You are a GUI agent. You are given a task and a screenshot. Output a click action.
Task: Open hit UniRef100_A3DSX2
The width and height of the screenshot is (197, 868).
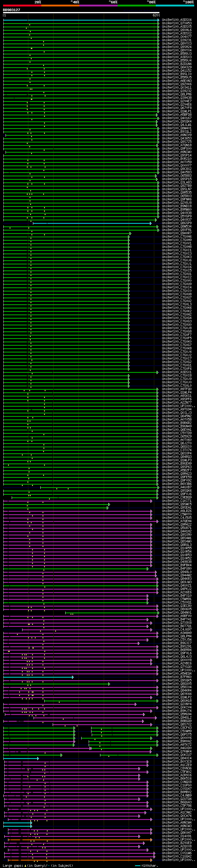pyautogui.click(x=177, y=33)
